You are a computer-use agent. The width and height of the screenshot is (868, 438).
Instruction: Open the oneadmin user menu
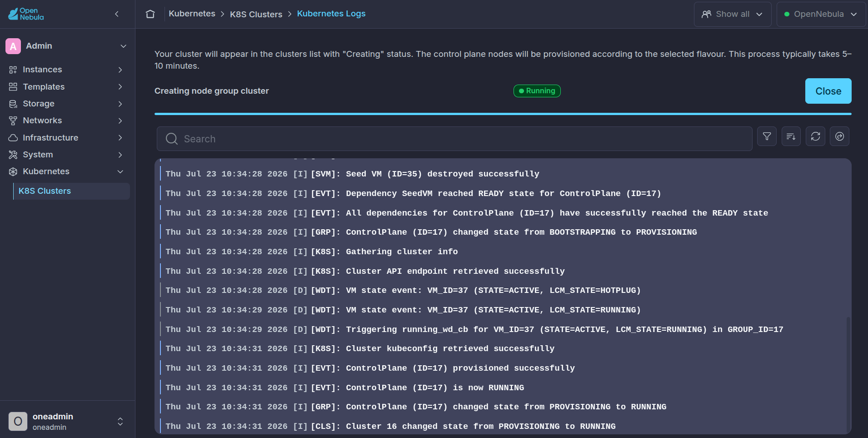[x=120, y=421]
